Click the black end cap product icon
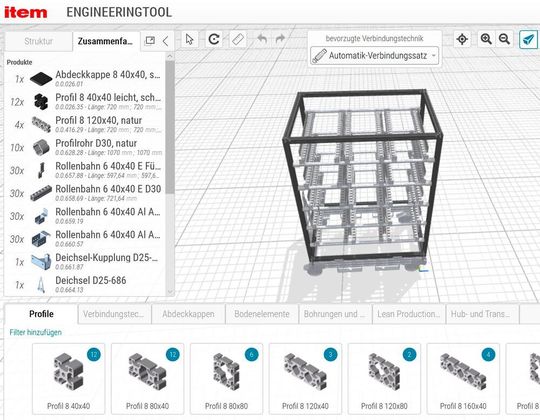The width and height of the screenshot is (540, 420). [41, 79]
